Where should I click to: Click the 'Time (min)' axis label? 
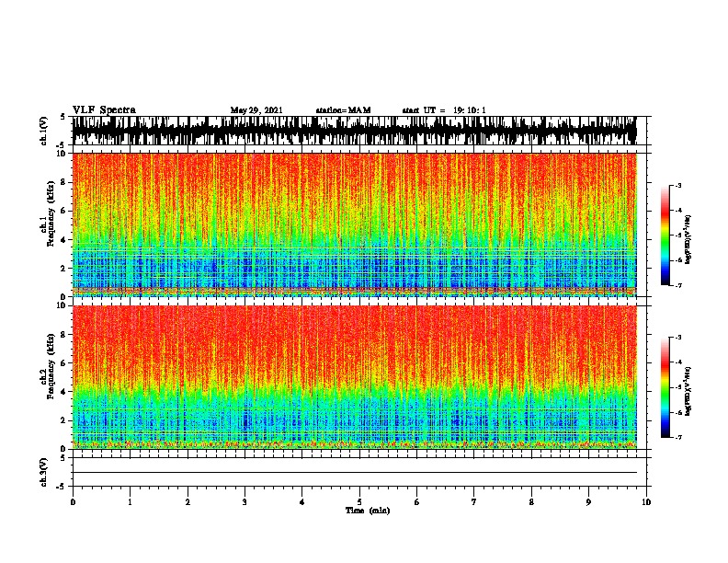(x=368, y=511)
